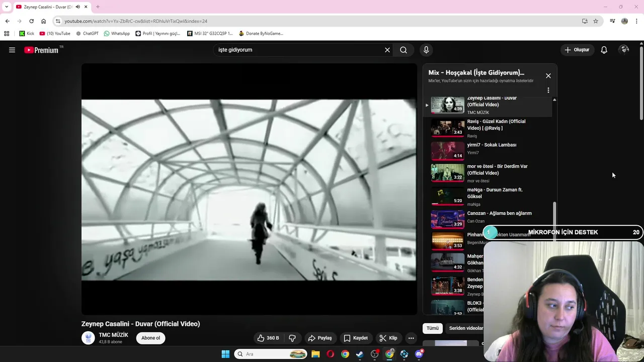Click the address bar URL
The height and width of the screenshot is (362, 644).
pos(136,21)
